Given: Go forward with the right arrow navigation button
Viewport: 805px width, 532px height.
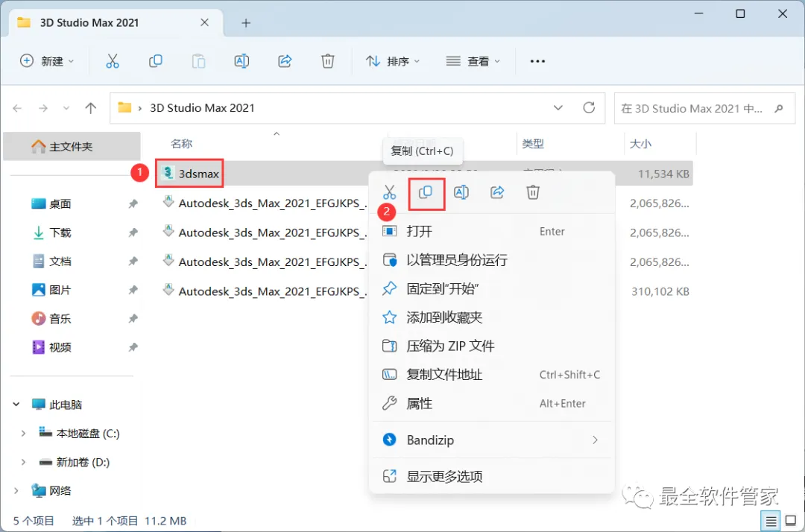Looking at the screenshot, I should [x=43, y=108].
